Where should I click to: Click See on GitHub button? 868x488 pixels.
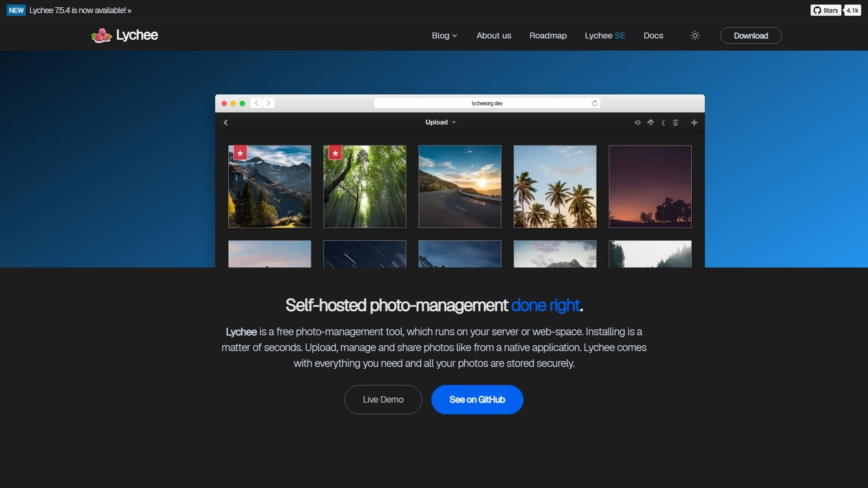click(x=477, y=399)
